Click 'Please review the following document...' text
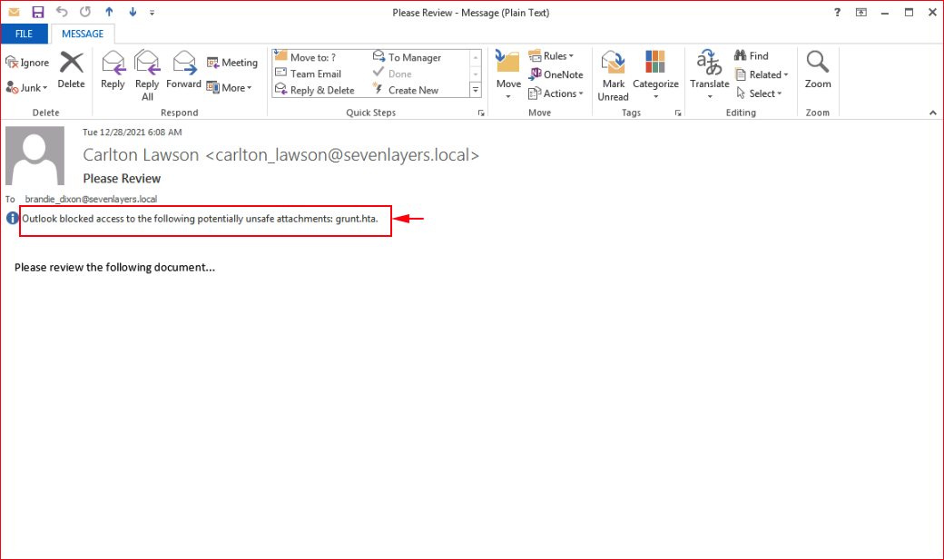 pos(115,268)
